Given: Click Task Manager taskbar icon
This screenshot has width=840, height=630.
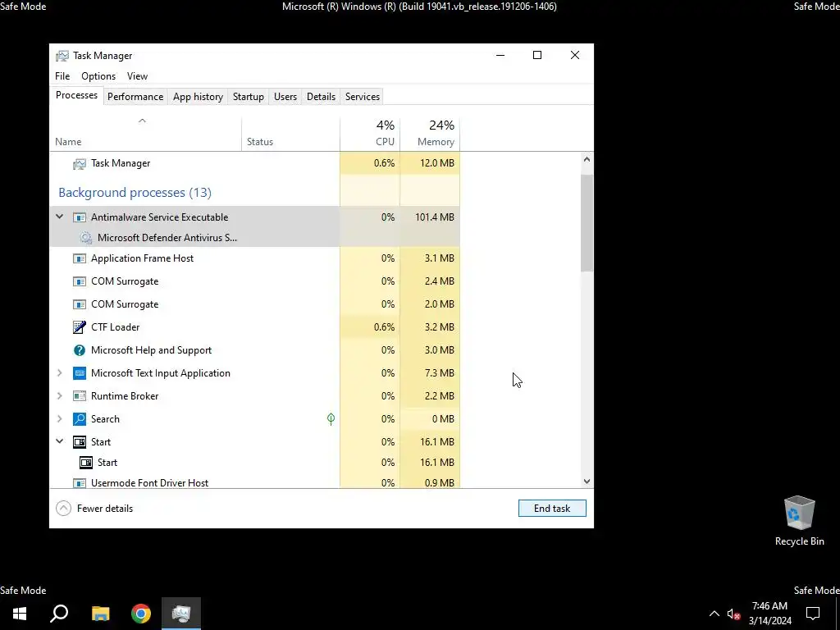Looking at the screenshot, I should pyautogui.click(x=181, y=614).
